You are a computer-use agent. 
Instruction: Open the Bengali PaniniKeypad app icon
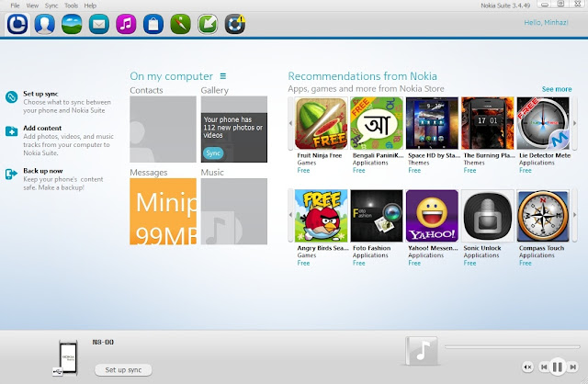377,123
